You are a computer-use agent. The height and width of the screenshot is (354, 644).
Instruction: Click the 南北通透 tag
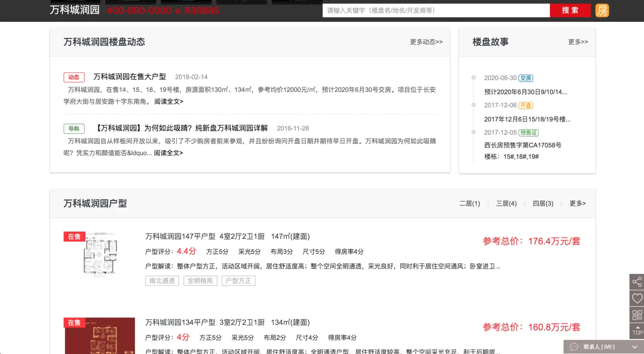[162, 281]
